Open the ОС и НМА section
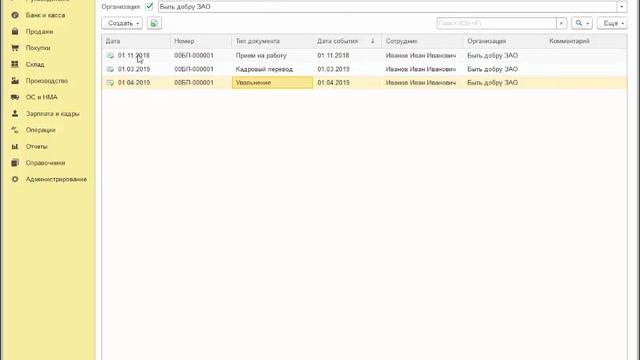640x360 pixels. 41,97
